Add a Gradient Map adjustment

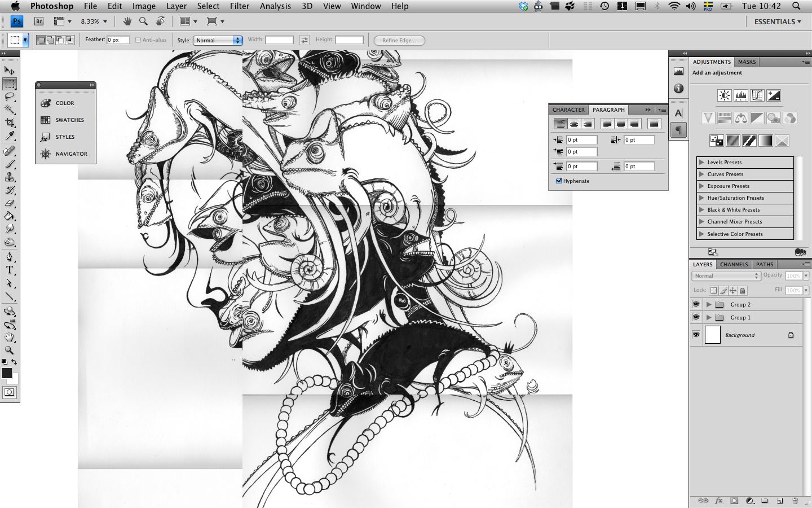tap(765, 141)
